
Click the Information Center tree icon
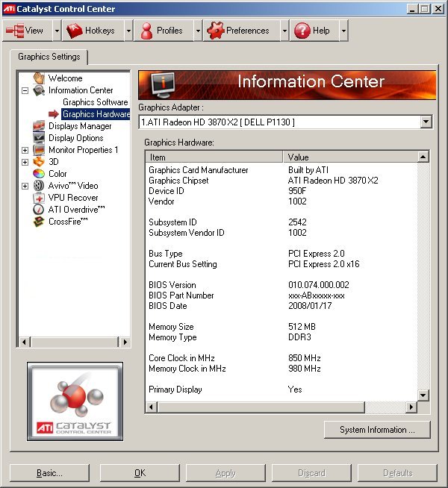coord(39,90)
